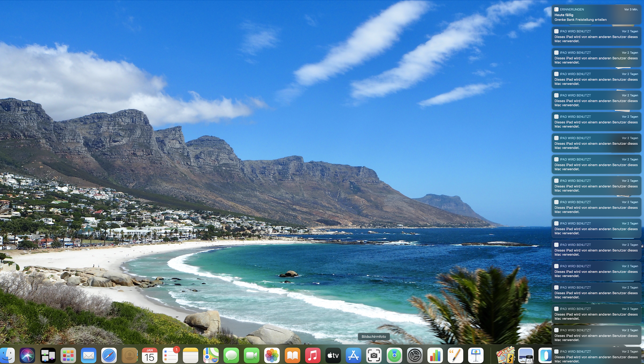
Task: Start FaceTime from the dock
Action: pos(252,355)
